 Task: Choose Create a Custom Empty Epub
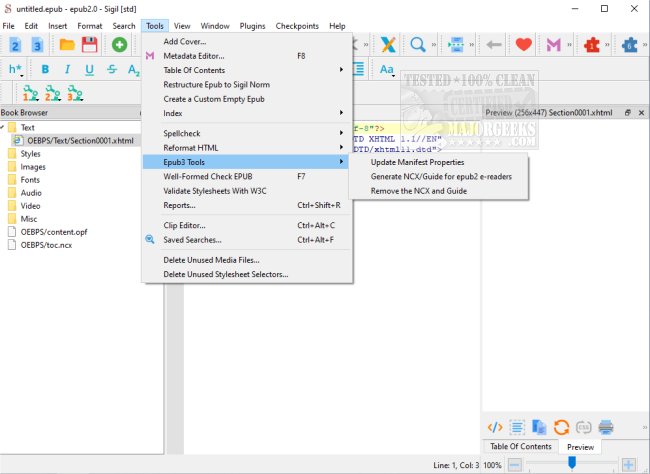coord(247,99)
